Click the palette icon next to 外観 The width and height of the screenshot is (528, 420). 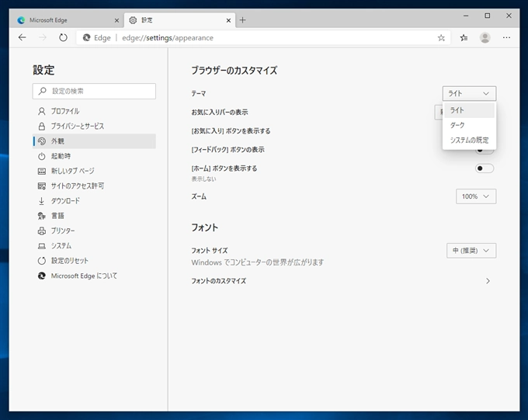pos(42,141)
